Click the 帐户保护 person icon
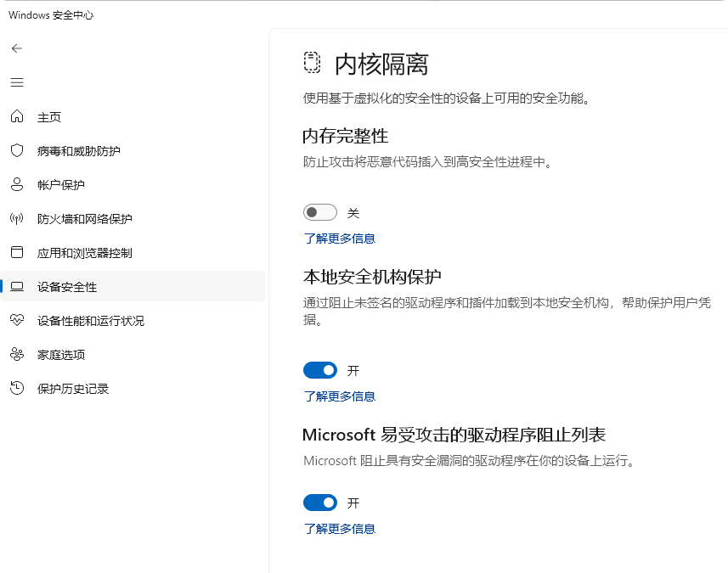This screenshot has width=728, height=573. click(17, 185)
